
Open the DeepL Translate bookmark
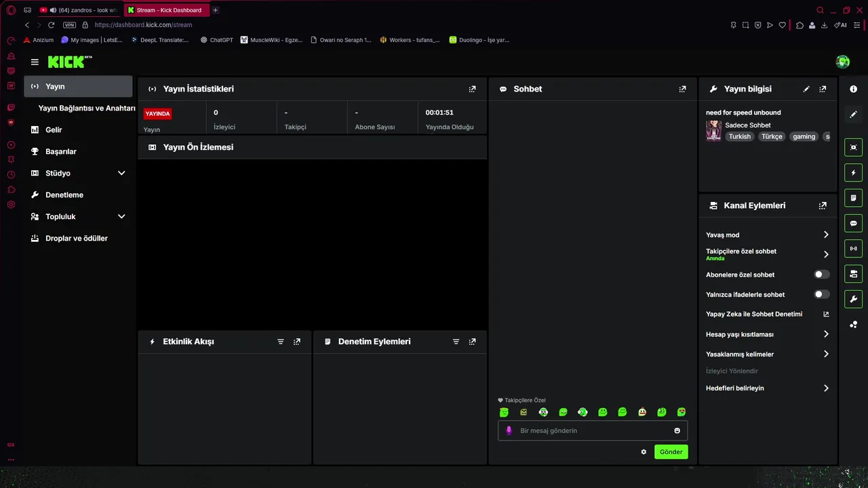click(x=160, y=40)
